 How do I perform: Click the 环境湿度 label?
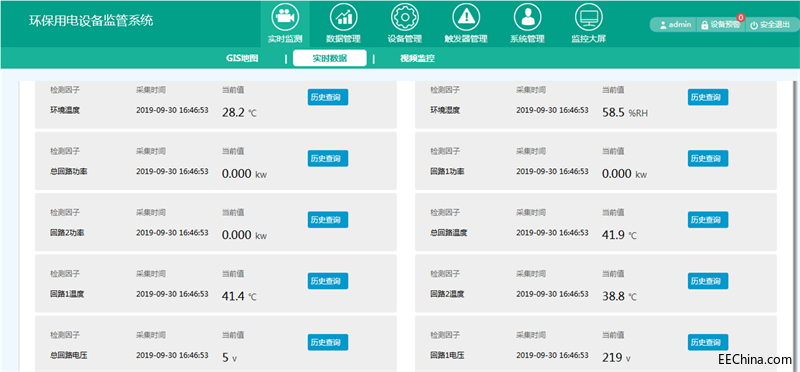(x=445, y=110)
